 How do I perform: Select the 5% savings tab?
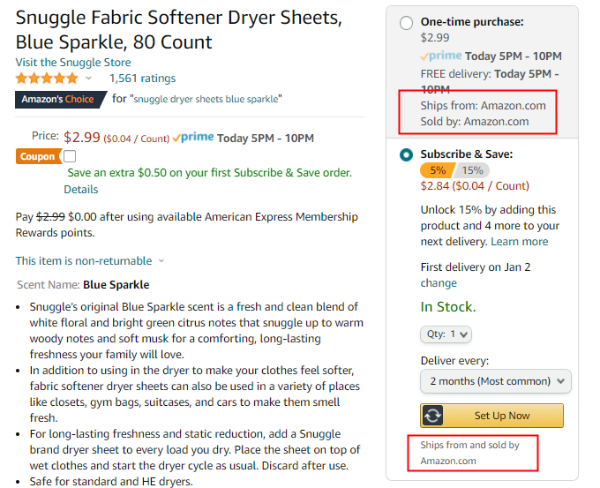(439, 170)
